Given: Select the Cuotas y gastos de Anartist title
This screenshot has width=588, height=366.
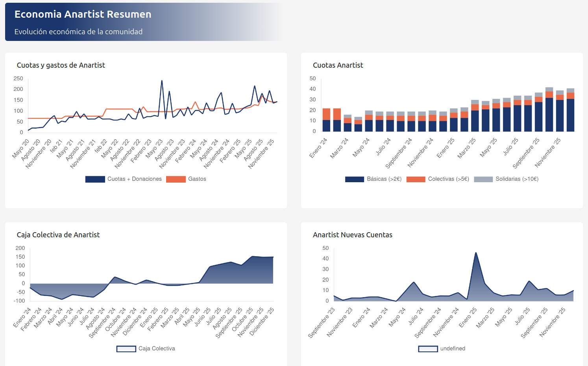Looking at the screenshot, I should (61, 65).
